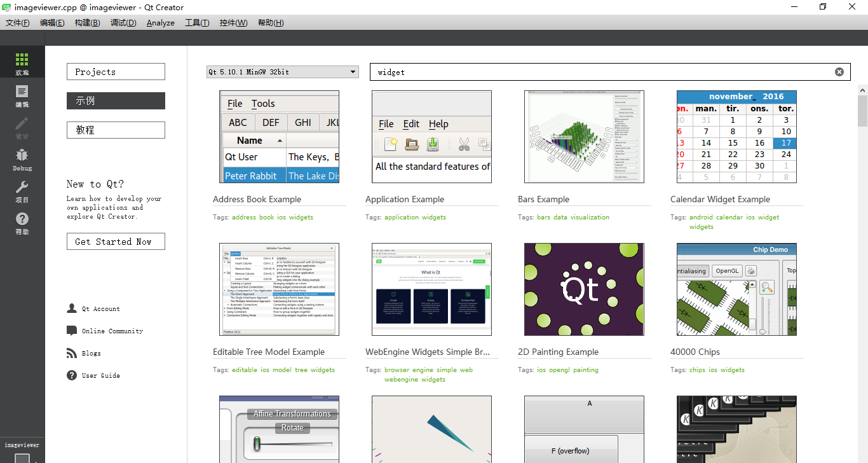868x463 pixels.
Task: Switch to the Edit mode icon
Action: click(x=22, y=95)
